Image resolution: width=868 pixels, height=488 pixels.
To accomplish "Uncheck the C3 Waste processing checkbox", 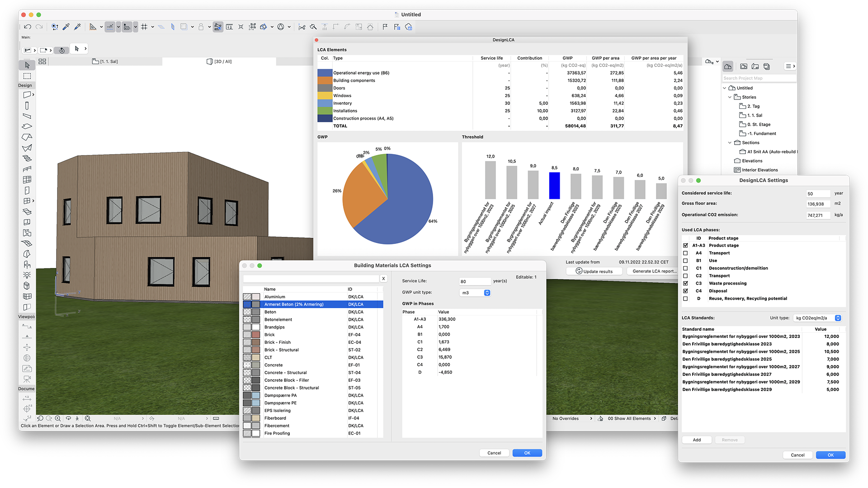I will (685, 283).
